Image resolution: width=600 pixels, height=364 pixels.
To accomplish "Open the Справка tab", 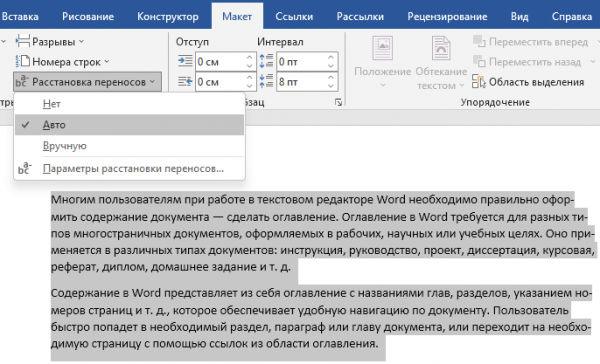I will coord(572,16).
